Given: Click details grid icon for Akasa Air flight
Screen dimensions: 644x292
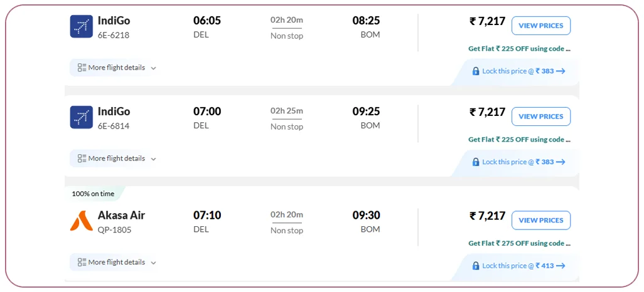Looking at the screenshot, I should (82, 262).
